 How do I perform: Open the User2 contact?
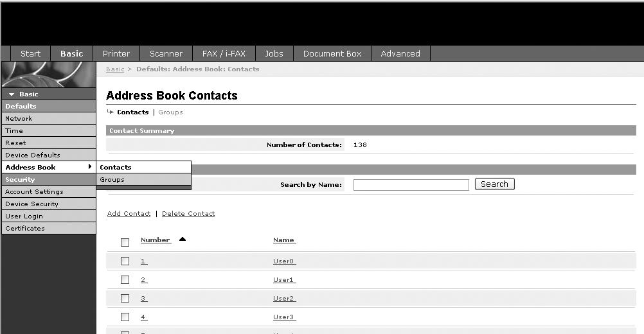tap(284, 299)
